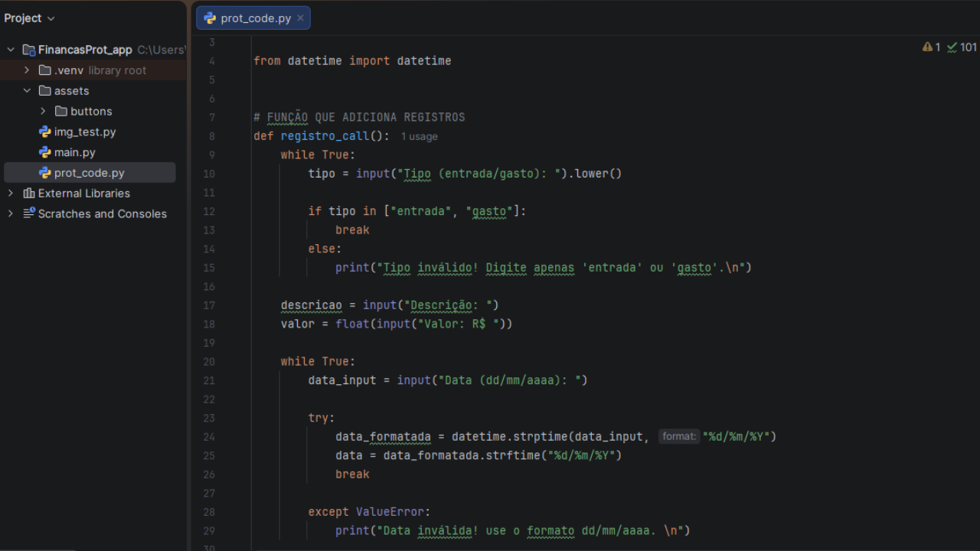Click the '1 usage' inlay hint
The image size is (980, 551).
tap(420, 136)
